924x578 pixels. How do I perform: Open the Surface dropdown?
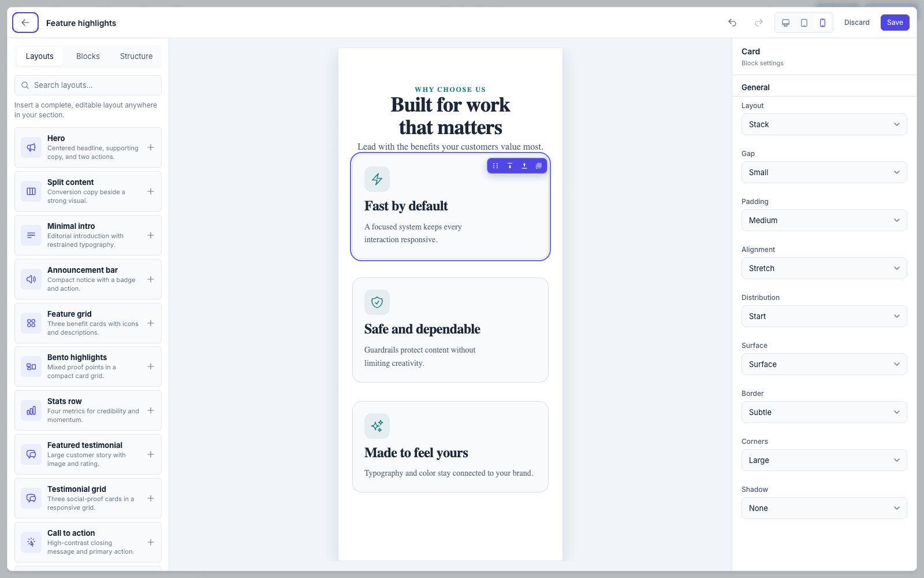point(824,364)
